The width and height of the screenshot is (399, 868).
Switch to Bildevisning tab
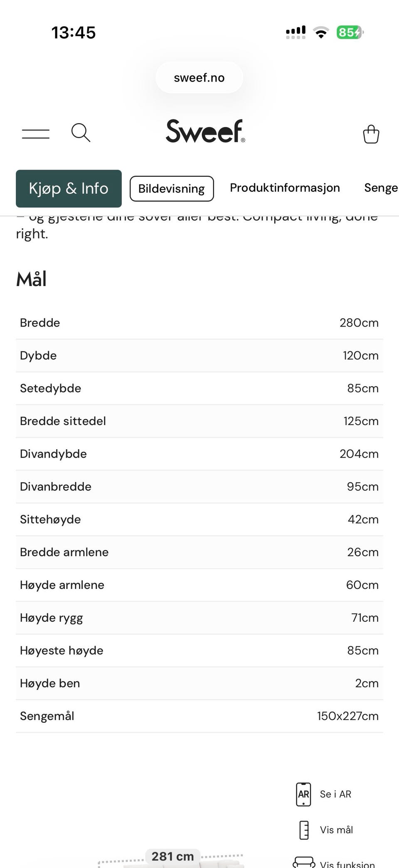coord(172,188)
